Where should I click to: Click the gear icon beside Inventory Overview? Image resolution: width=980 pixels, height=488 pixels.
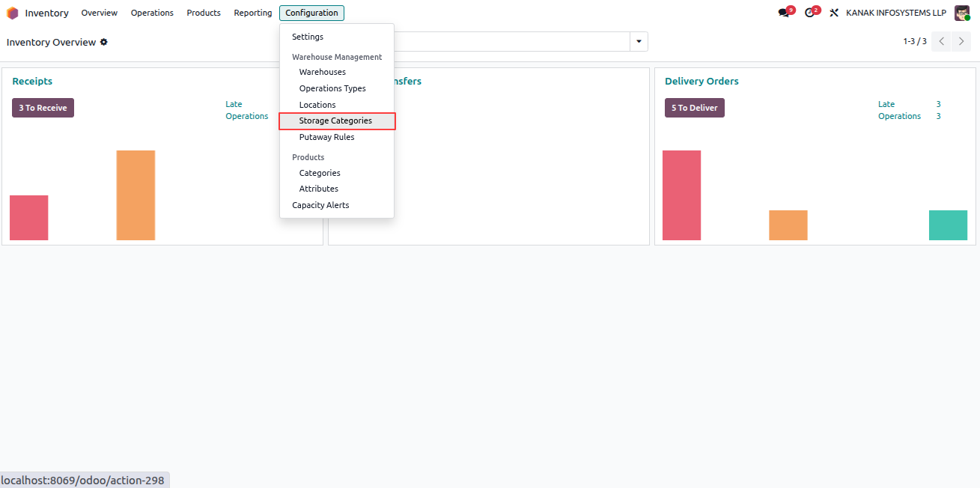[x=104, y=42]
